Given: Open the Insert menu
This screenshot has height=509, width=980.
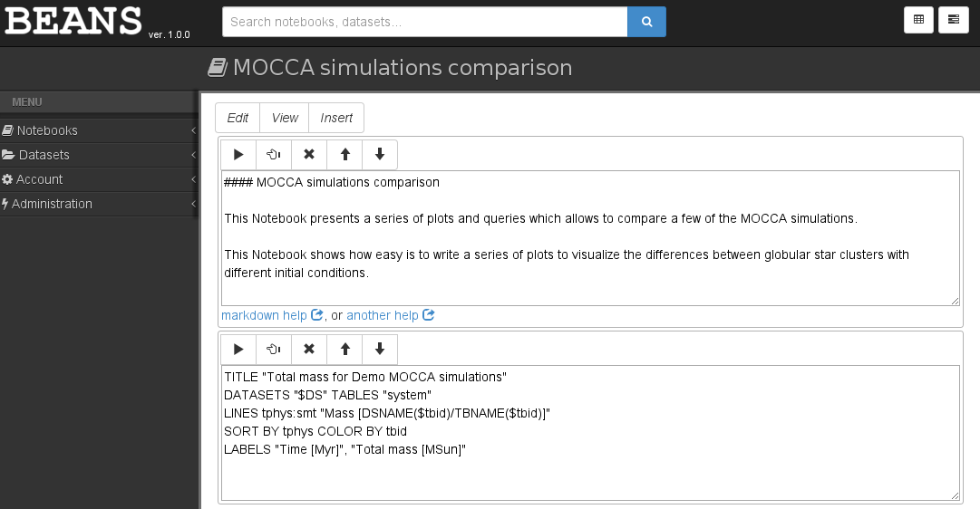Looking at the screenshot, I should 336,118.
